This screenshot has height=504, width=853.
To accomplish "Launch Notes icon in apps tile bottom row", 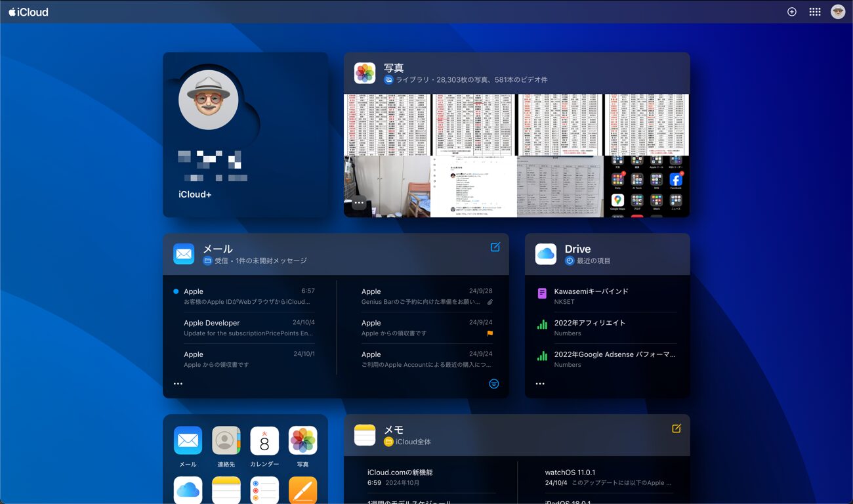I will 226,490.
